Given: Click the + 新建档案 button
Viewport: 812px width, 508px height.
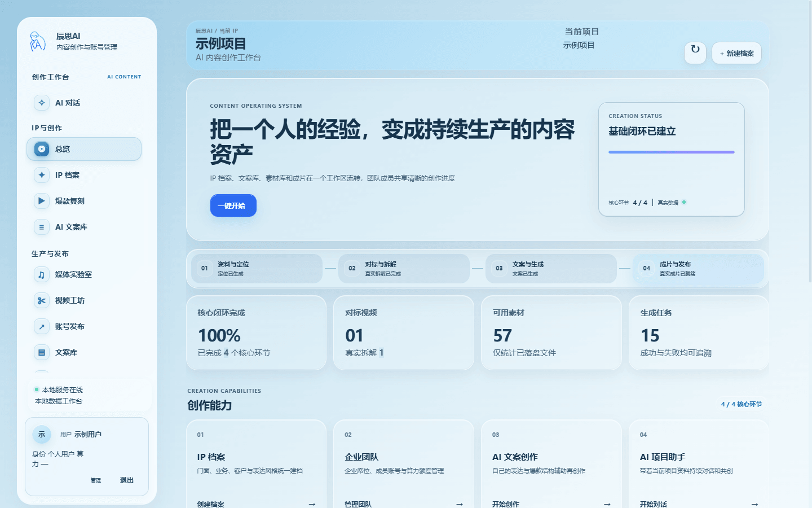Looking at the screenshot, I should [x=736, y=53].
